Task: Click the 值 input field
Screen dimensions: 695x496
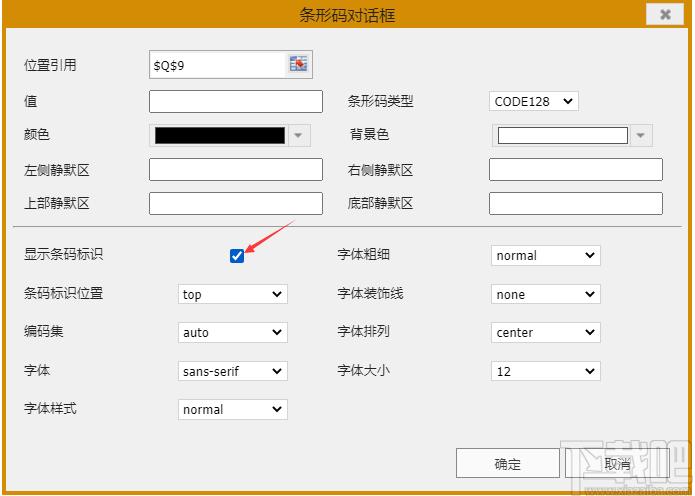Action: 236,102
